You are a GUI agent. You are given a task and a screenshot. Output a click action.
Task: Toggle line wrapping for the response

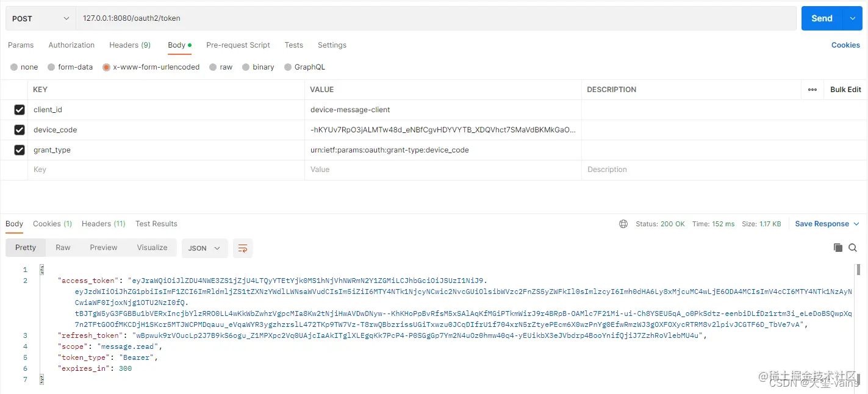pyautogui.click(x=243, y=248)
